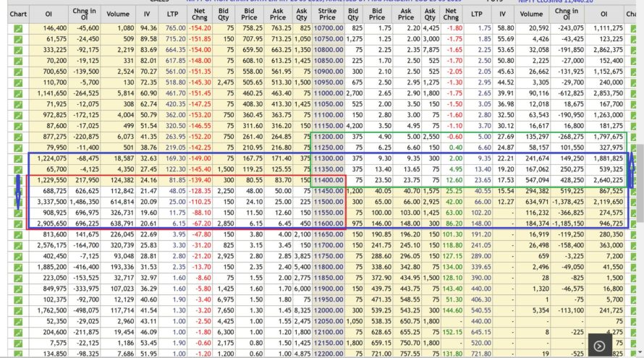644x358 pixels.
Task: Select call IV value 94.36
Action: pos(148,28)
